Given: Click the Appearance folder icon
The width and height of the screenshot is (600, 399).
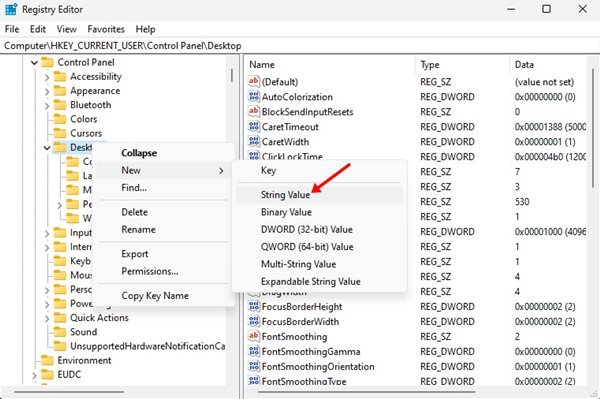Looking at the screenshot, I should coord(60,91).
